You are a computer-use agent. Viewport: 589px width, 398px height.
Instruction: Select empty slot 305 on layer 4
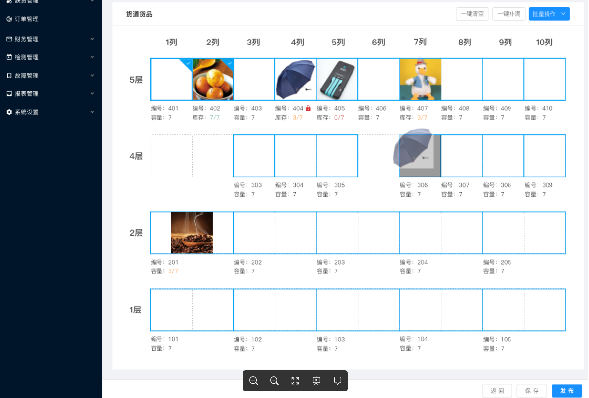point(337,155)
